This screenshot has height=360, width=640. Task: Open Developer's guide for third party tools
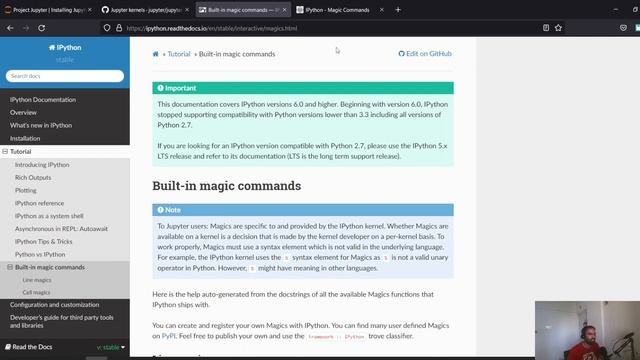click(x=62, y=321)
